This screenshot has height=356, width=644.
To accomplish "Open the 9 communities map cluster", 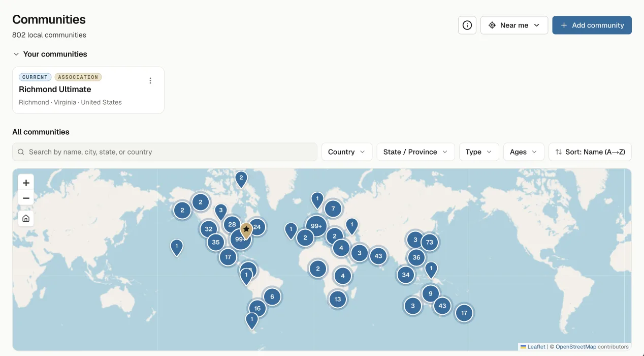I will (x=431, y=293).
